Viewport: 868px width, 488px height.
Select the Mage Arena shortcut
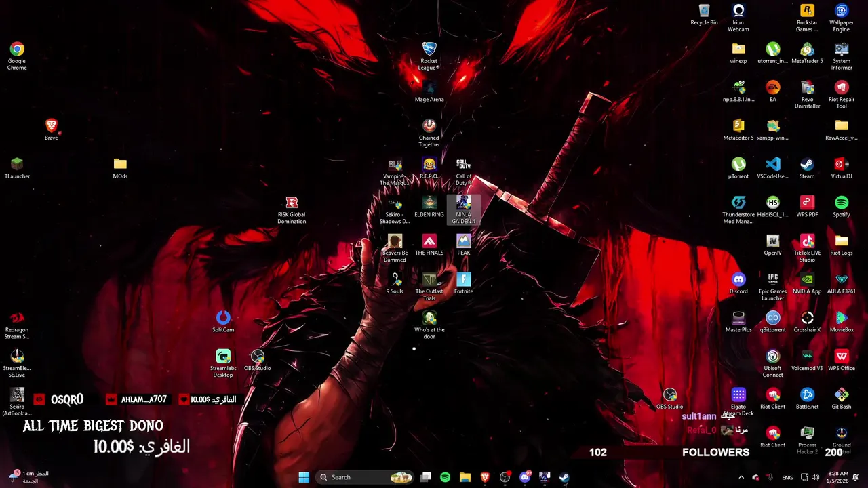(x=429, y=91)
